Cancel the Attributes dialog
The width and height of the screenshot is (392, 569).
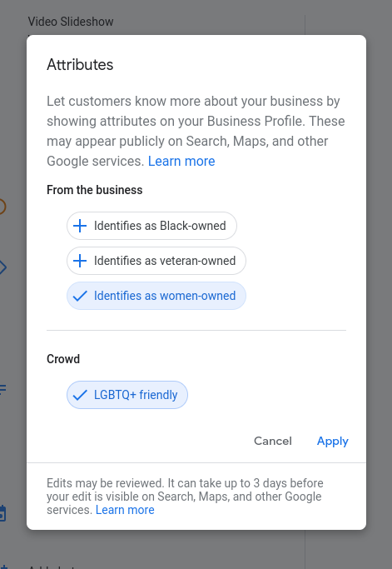click(273, 441)
